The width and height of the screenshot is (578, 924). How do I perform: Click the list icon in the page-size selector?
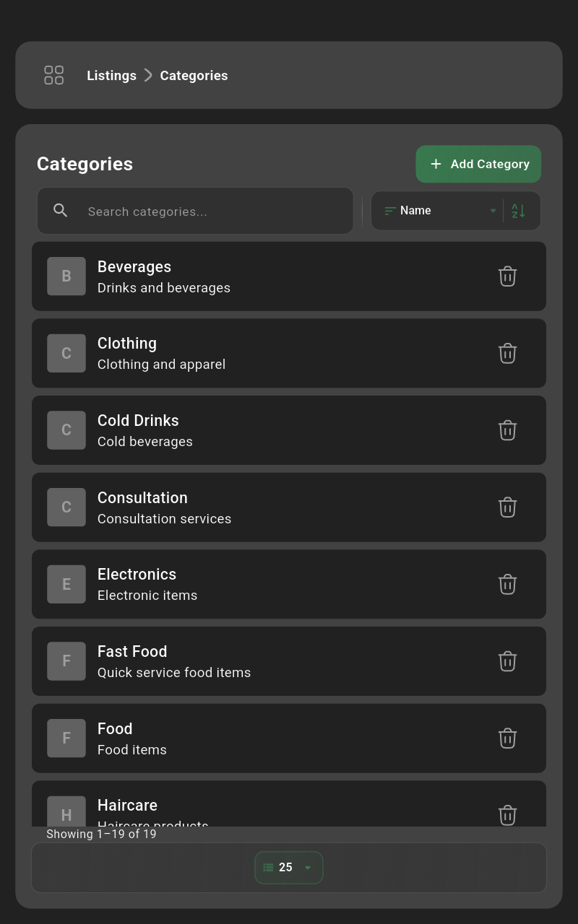point(267,867)
